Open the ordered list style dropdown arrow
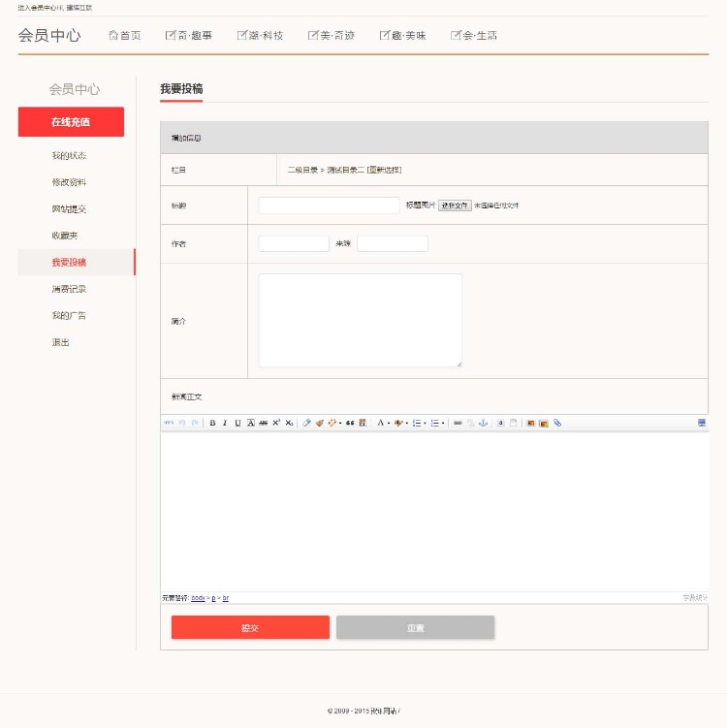The height and width of the screenshot is (728, 727). point(425,424)
